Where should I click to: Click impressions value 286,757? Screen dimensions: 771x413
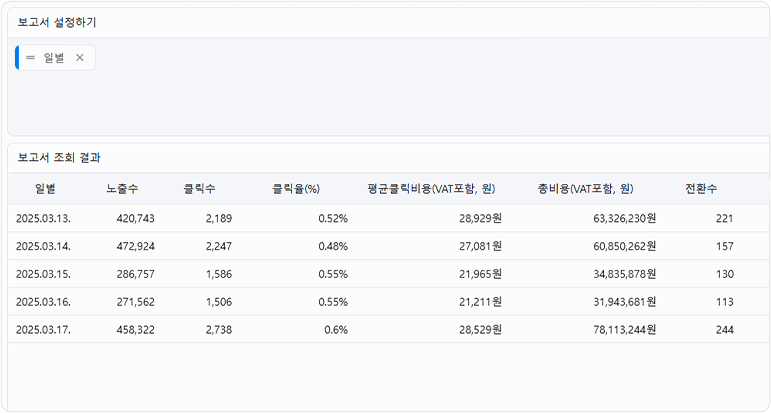[136, 274]
